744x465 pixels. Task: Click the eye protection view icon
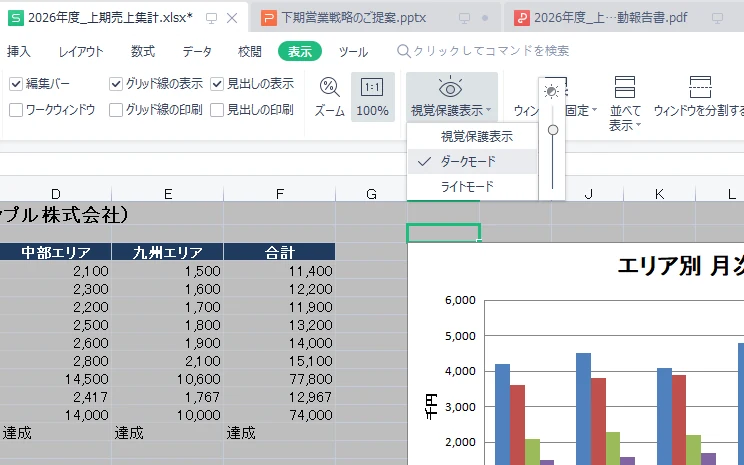(450, 87)
